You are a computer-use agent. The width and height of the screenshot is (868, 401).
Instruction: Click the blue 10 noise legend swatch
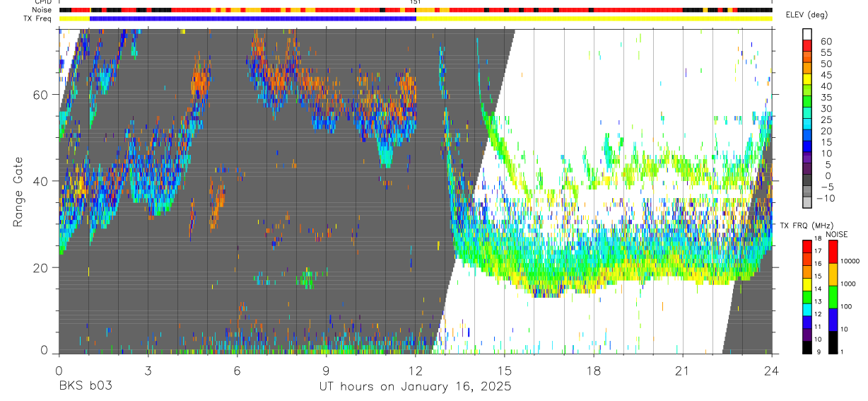[833, 320]
